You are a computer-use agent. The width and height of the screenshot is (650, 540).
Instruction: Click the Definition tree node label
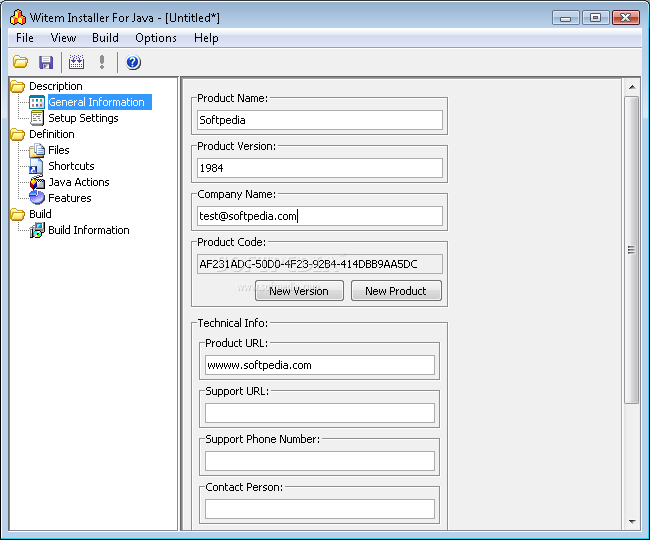pyautogui.click(x=52, y=134)
